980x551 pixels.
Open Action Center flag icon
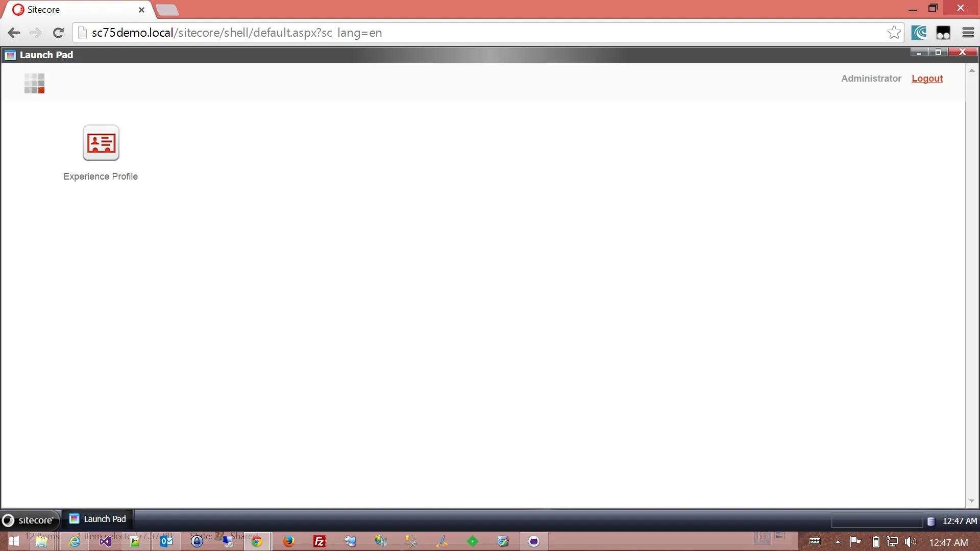tap(855, 542)
